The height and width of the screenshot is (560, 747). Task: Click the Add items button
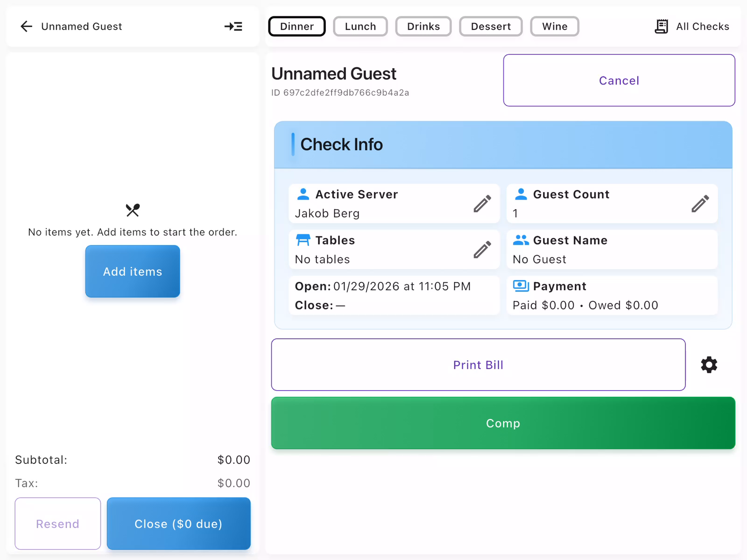pyautogui.click(x=133, y=272)
